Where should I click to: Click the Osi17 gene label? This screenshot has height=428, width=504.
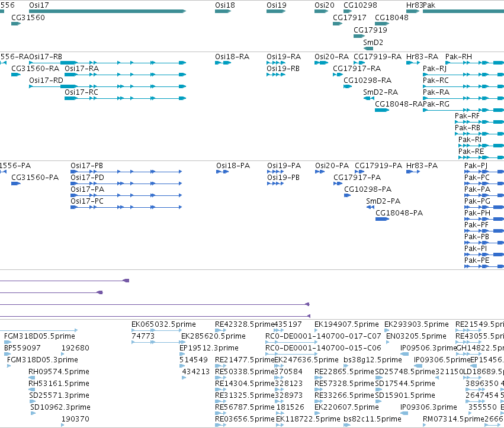click(39, 5)
